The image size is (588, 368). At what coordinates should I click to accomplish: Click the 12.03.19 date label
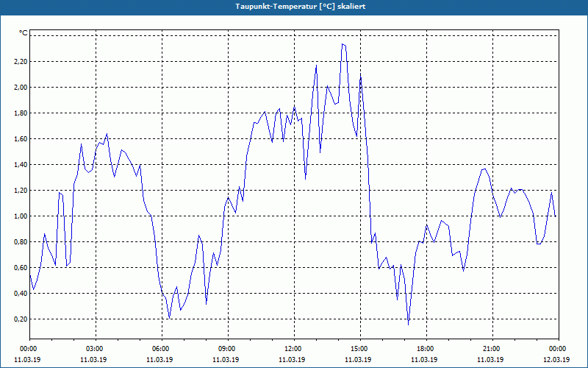click(x=556, y=360)
